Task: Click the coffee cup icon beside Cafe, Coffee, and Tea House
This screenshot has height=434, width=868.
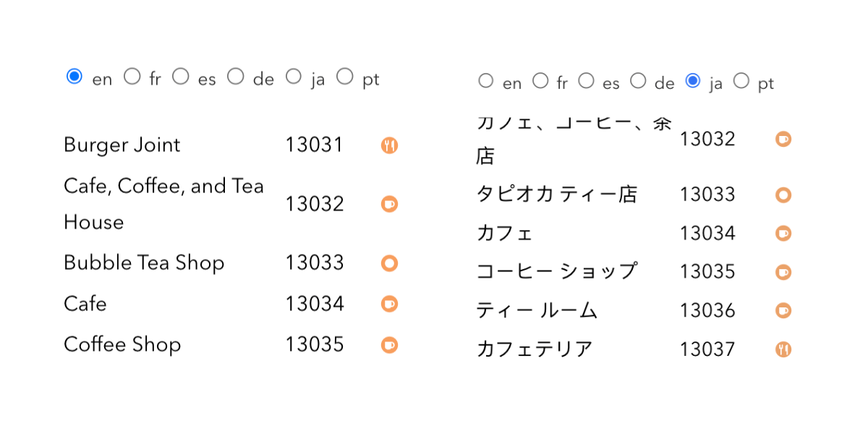Action: 388,204
